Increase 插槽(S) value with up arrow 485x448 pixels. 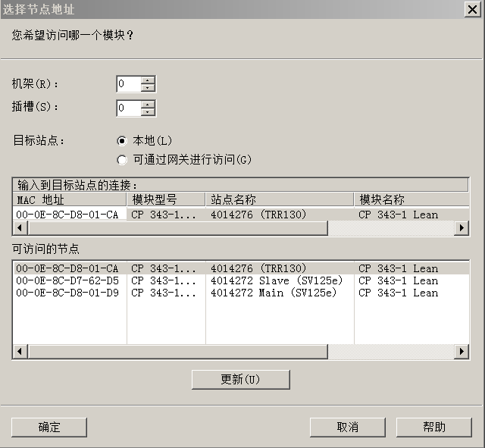pyautogui.click(x=149, y=105)
